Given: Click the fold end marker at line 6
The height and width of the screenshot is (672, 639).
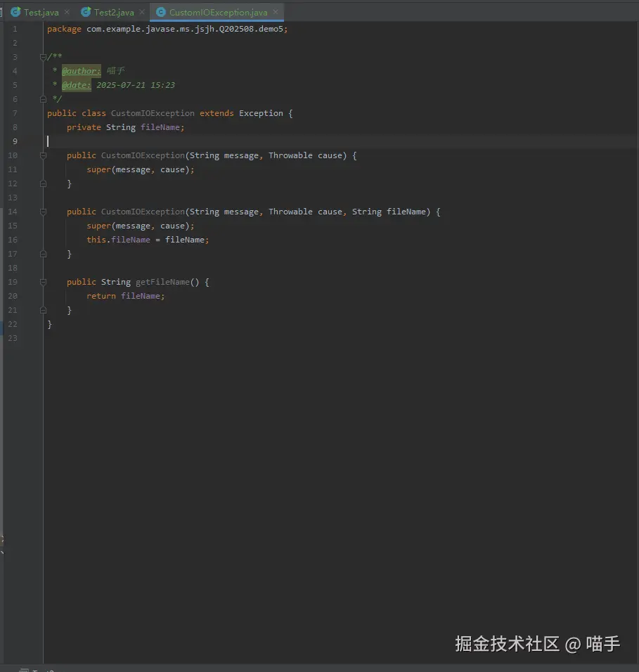Looking at the screenshot, I should pos(43,99).
